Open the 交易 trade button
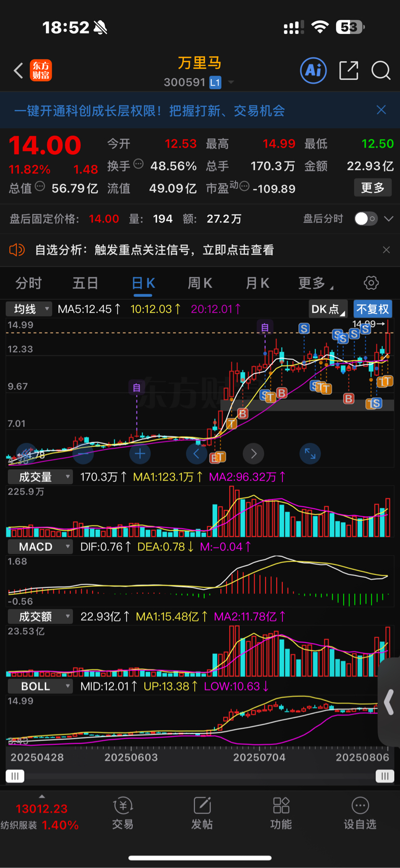This screenshot has width=400, height=868. click(123, 813)
